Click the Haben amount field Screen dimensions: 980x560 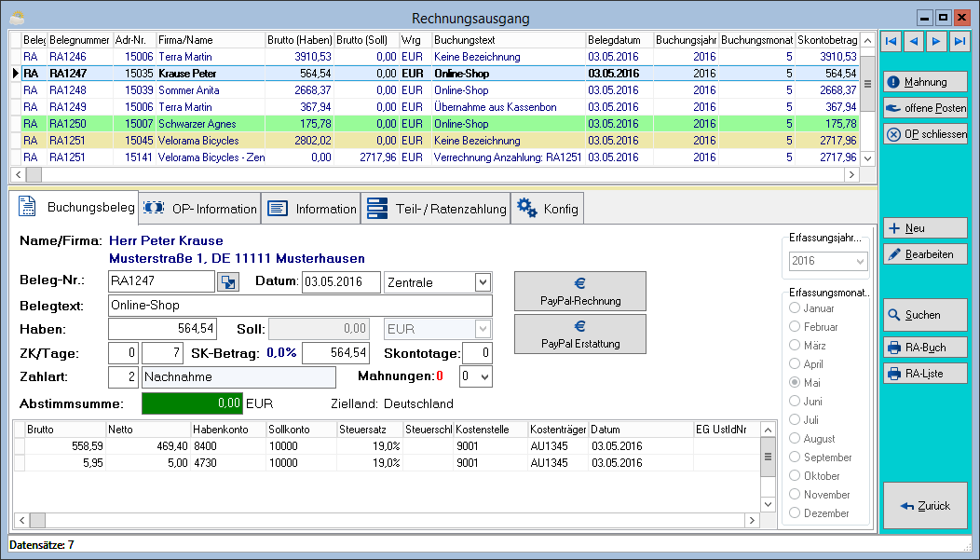(163, 329)
